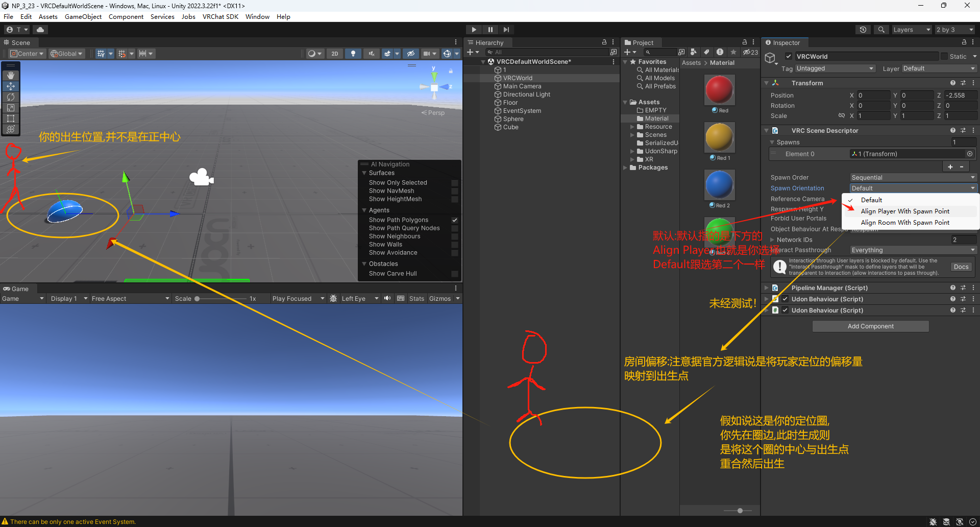980x527 pixels.
Task: Open the GameObject menu
Action: coord(83,17)
